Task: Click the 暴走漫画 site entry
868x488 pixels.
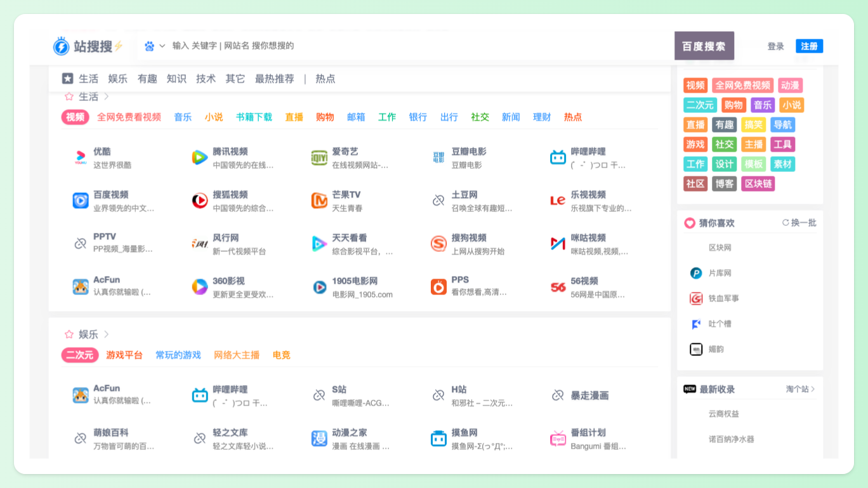Action: pos(581,395)
